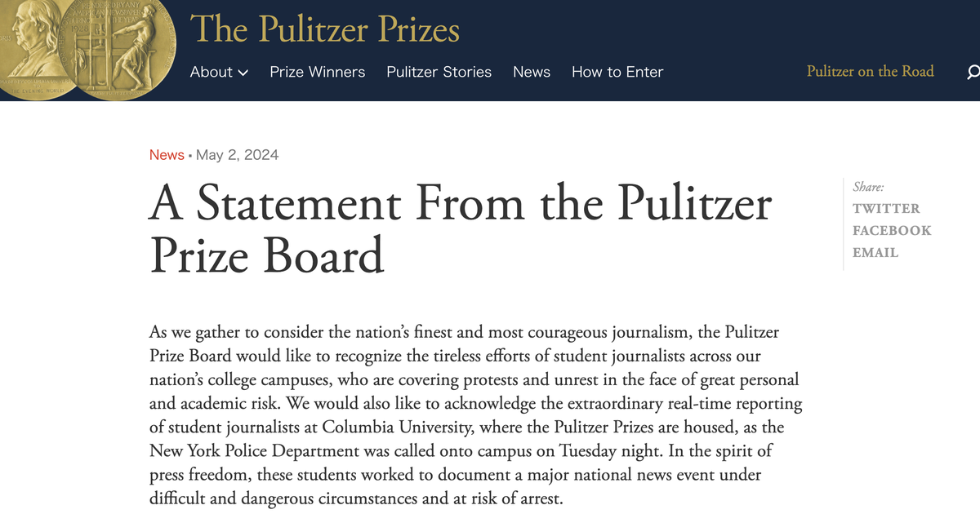Image resolution: width=980 pixels, height=514 pixels.
Task: Share the statement on Twitter
Action: click(x=886, y=208)
